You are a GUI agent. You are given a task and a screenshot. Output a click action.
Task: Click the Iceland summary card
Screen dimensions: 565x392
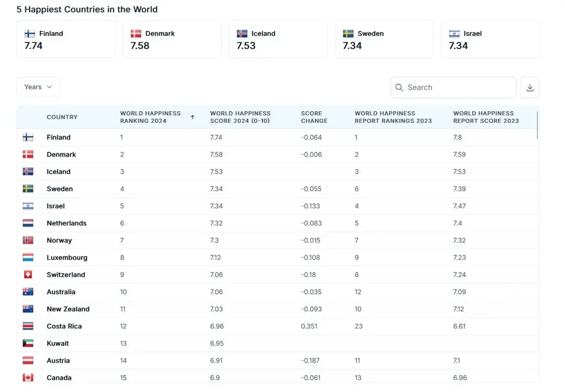[278, 40]
